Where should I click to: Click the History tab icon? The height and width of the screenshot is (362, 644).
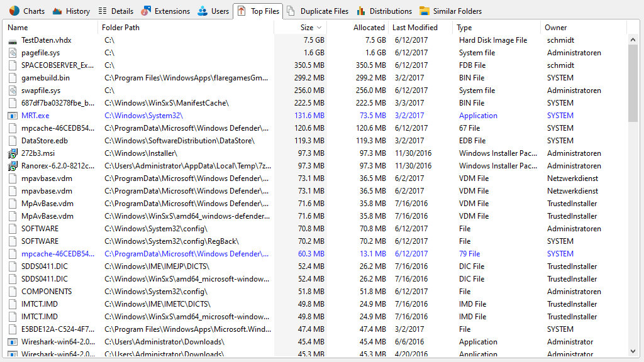pyautogui.click(x=57, y=11)
